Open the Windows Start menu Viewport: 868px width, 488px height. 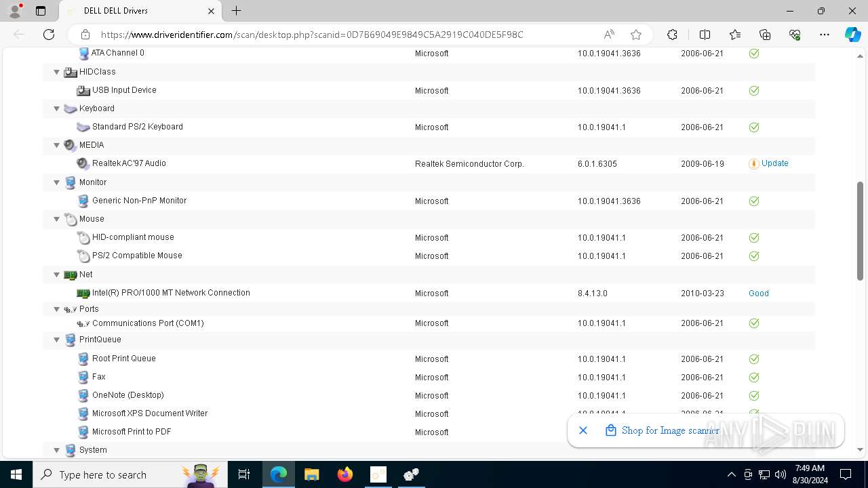click(x=16, y=474)
